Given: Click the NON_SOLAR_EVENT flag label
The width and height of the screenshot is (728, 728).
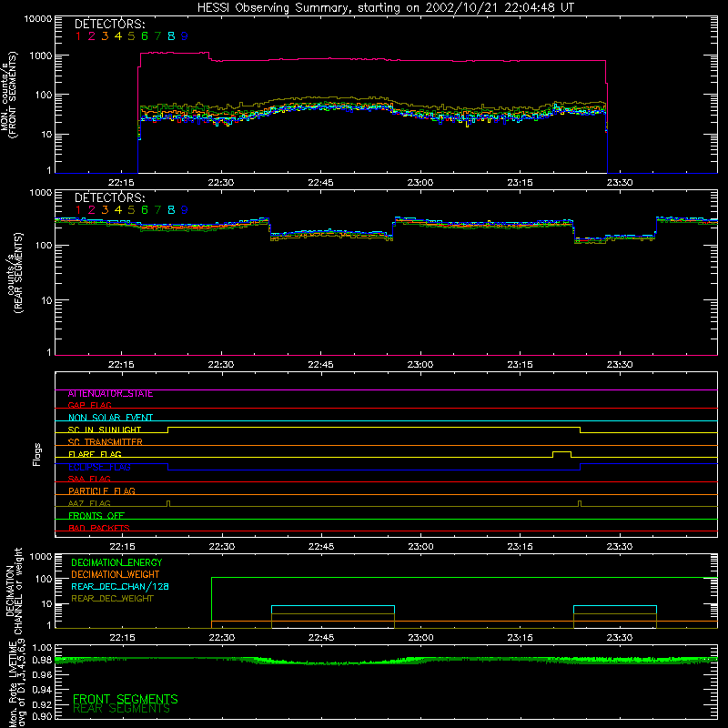Looking at the screenshot, I should point(110,418).
